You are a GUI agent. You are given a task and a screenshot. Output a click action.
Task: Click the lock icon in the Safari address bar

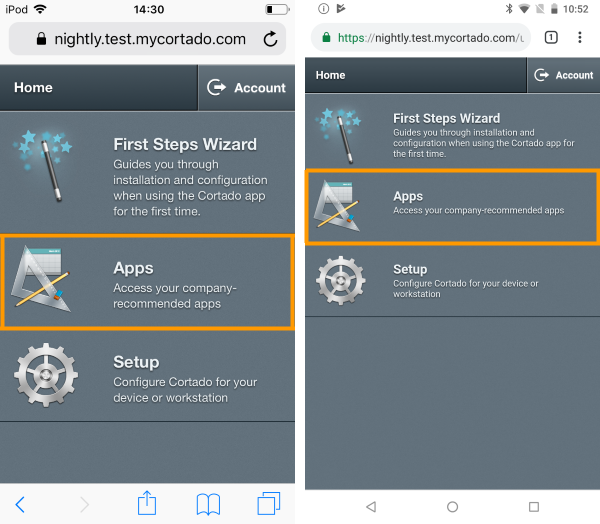coord(41,39)
